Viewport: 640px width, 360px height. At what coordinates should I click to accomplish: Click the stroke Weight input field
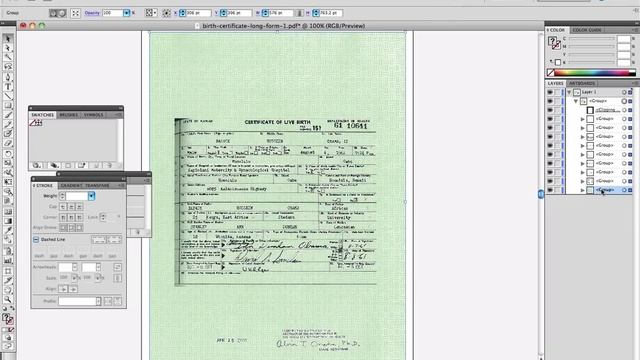[x=77, y=196]
